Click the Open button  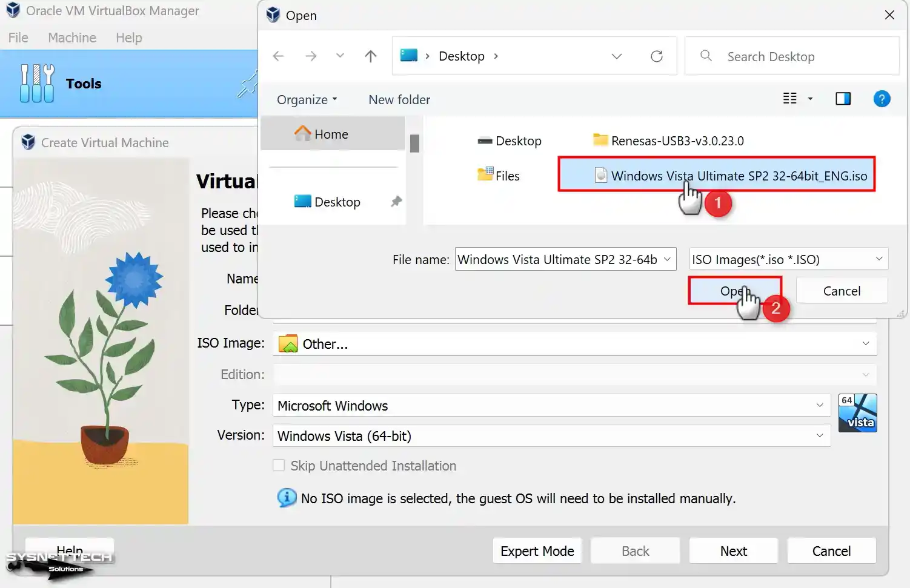point(734,291)
